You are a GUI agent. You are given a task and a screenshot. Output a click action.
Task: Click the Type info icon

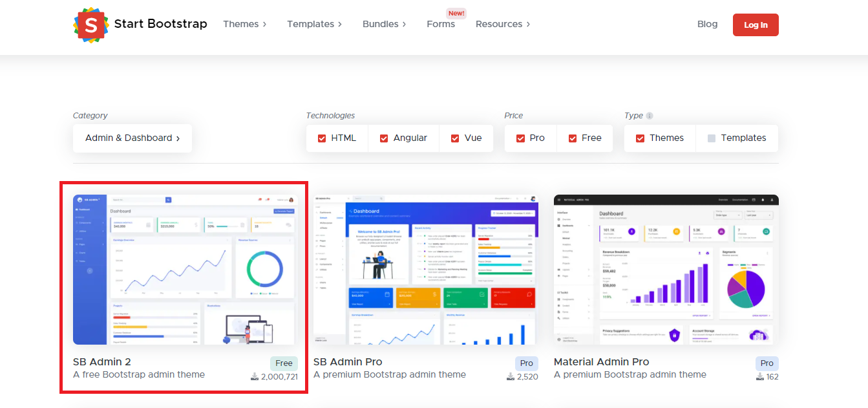[x=650, y=116]
